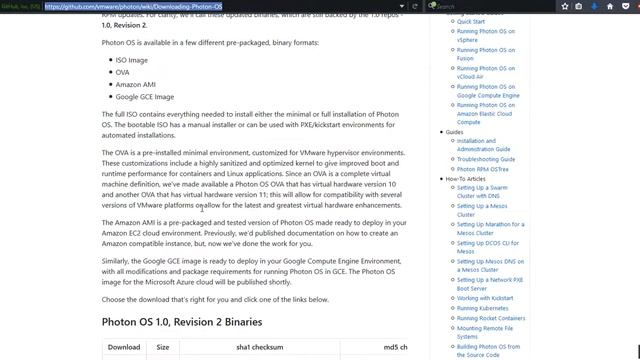Open Building Photon OS from the Source Code
Image resolution: width=640 pixels, height=360 pixels.
488,351
